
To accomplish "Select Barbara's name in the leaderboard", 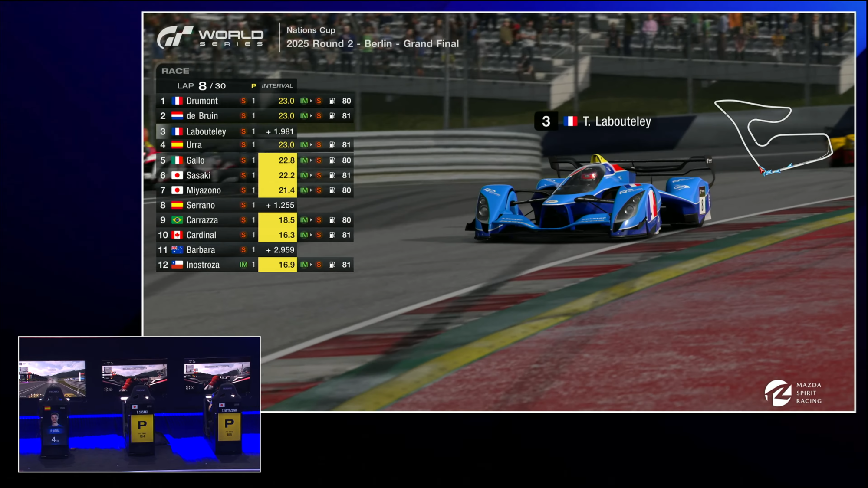I will click(x=201, y=250).
